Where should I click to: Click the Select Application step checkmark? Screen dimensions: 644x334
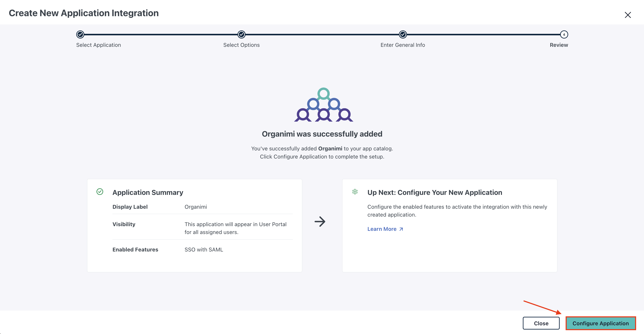click(80, 34)
